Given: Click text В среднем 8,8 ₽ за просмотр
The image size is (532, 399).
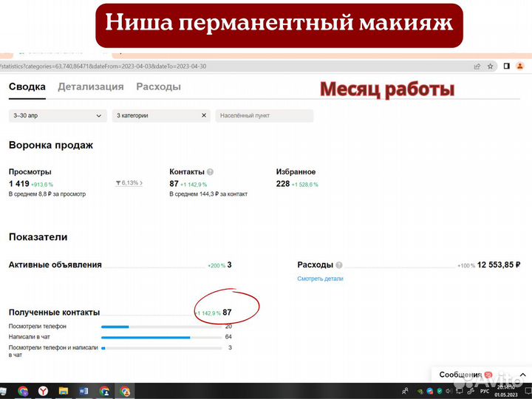Looking at the screenshot, I should point(47,194).
